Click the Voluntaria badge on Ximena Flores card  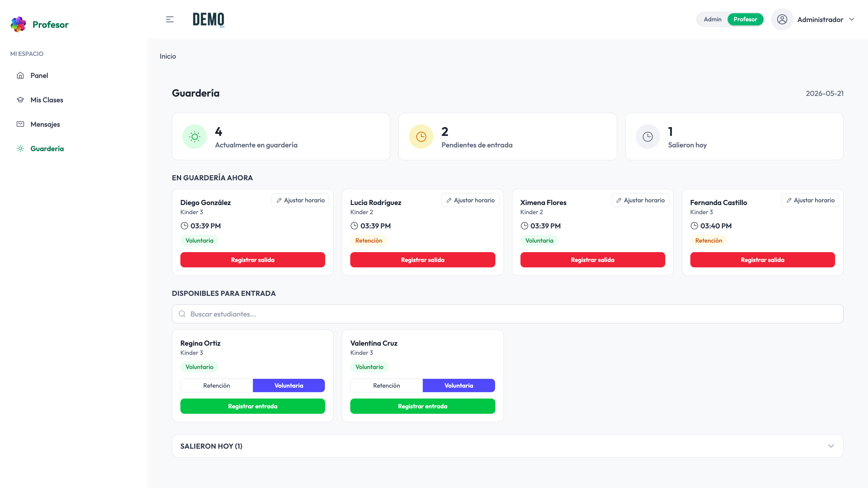539,240
